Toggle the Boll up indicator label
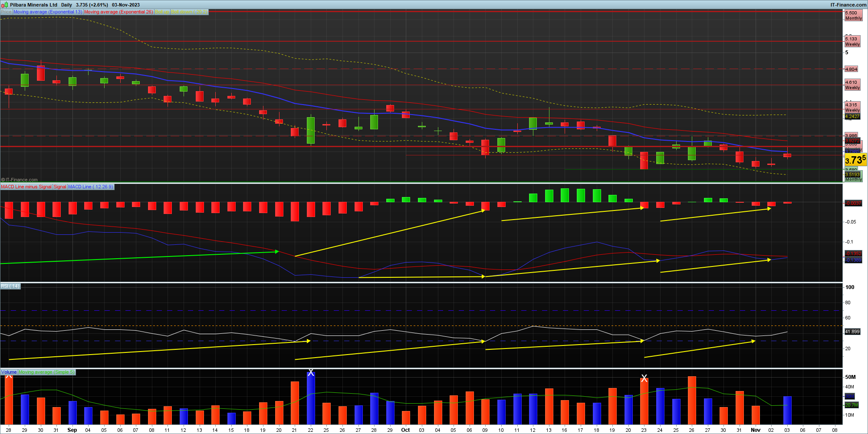 [x=162, y=12]
